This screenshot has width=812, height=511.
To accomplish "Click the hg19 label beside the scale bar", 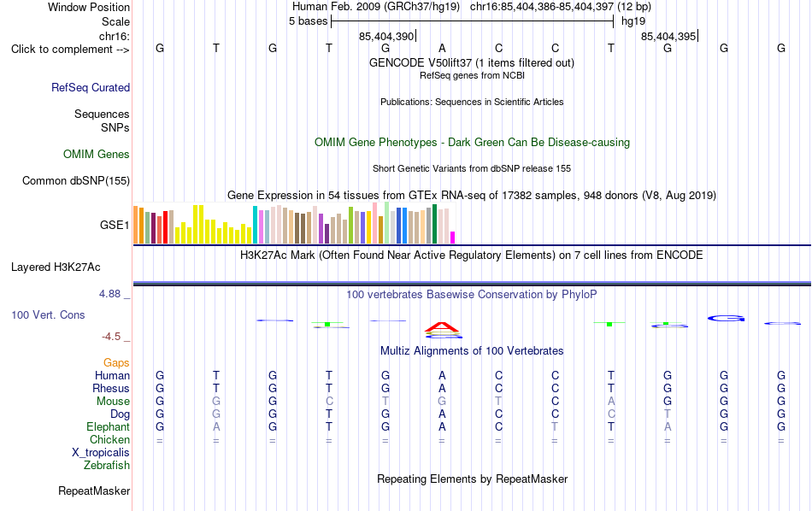I will click(633, 21).
